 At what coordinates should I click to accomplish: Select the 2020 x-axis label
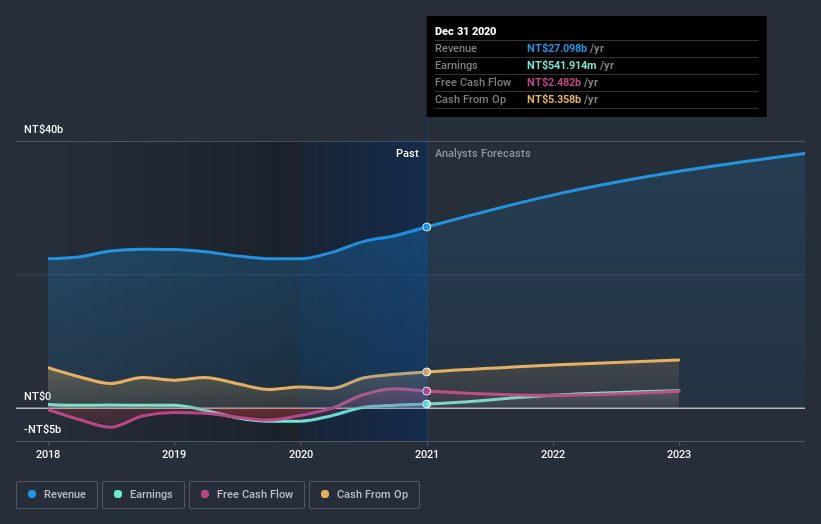click(301, 454)
